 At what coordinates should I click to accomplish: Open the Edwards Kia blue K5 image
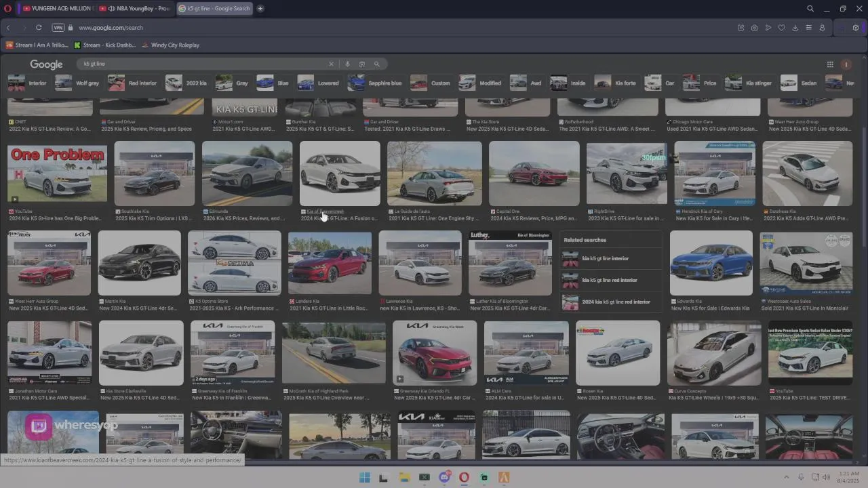tap(711, 263)
